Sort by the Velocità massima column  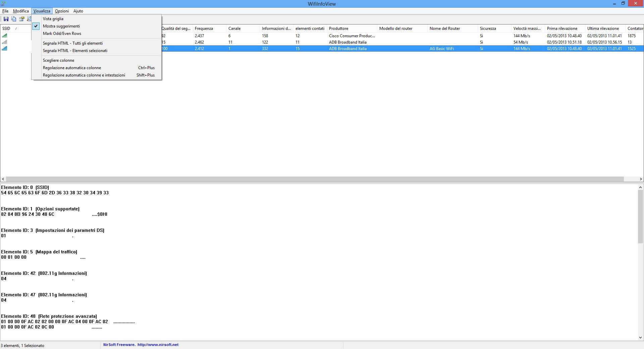[528, 29]
